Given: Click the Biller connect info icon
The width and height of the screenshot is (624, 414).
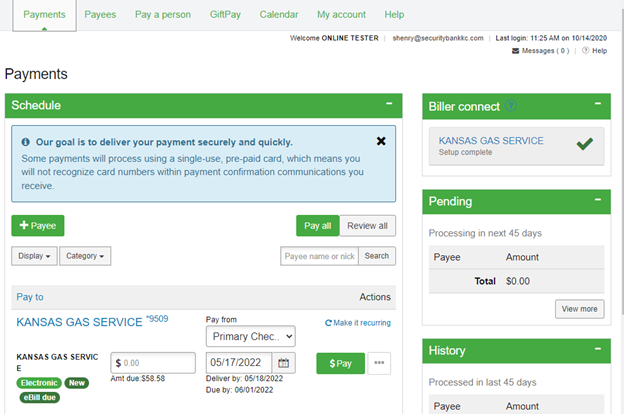Looking at the screenshot, I should point(511,105).
